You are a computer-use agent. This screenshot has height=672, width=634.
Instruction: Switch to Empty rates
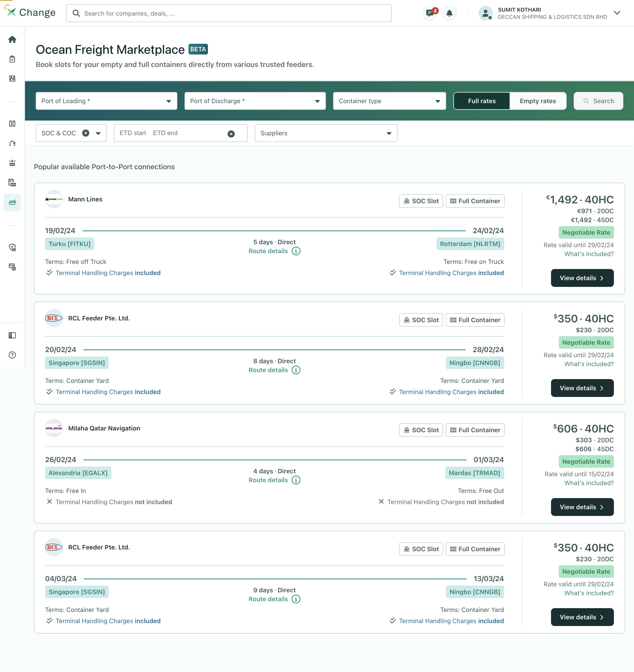coord(537,101)
